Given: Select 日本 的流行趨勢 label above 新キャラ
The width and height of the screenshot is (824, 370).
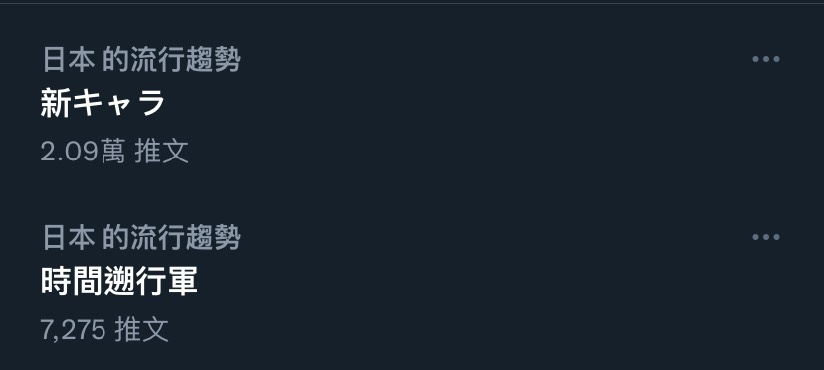Looking at the screenshot, I should tap(141, 59).
